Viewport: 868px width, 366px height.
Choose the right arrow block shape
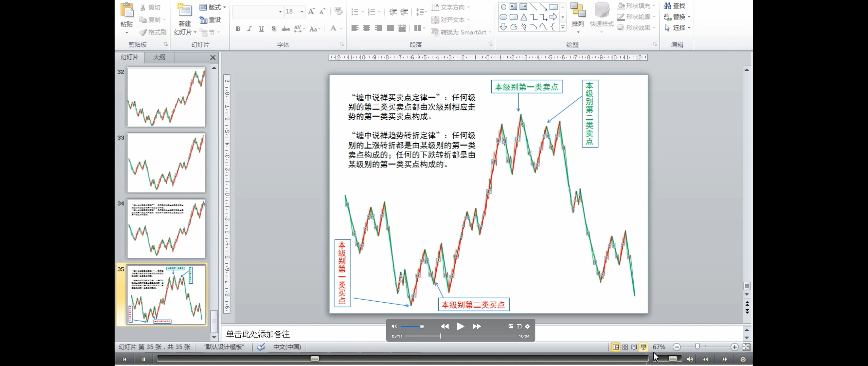(x=553, y=17)
